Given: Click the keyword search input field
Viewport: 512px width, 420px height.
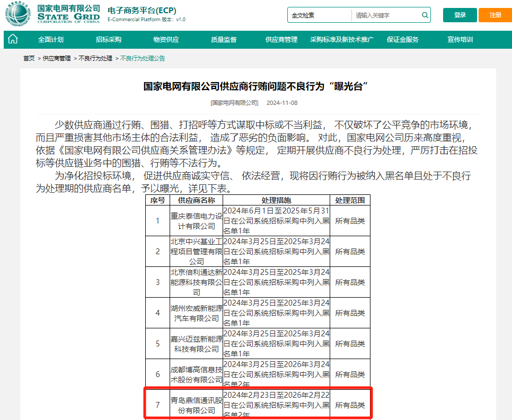Looking at the screenshot, I should [386, 15].
